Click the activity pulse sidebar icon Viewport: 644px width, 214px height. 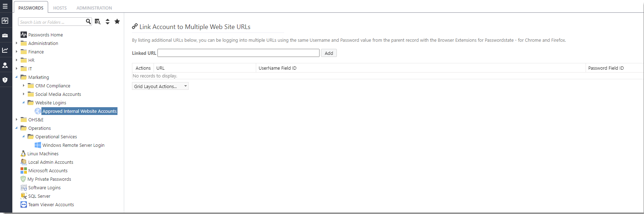(x=5, y=21)
